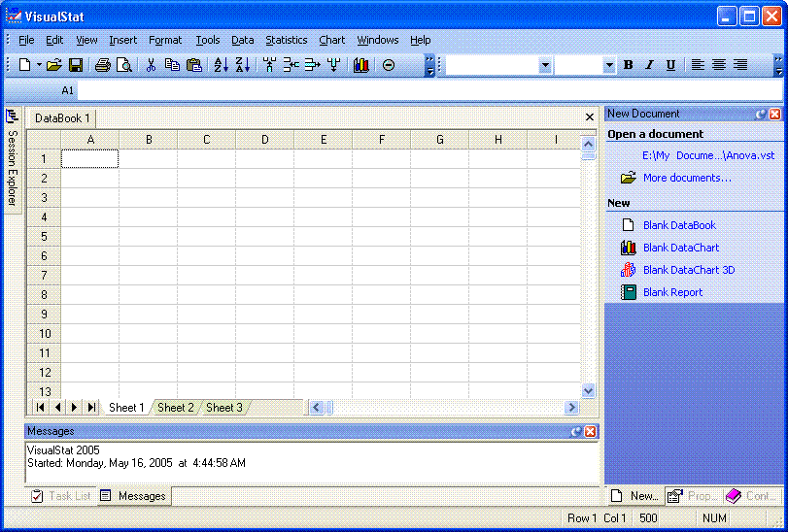Click the bar chart toolbar icon
The height and width of the screenshot is (532, 788).
click(360, 65)
